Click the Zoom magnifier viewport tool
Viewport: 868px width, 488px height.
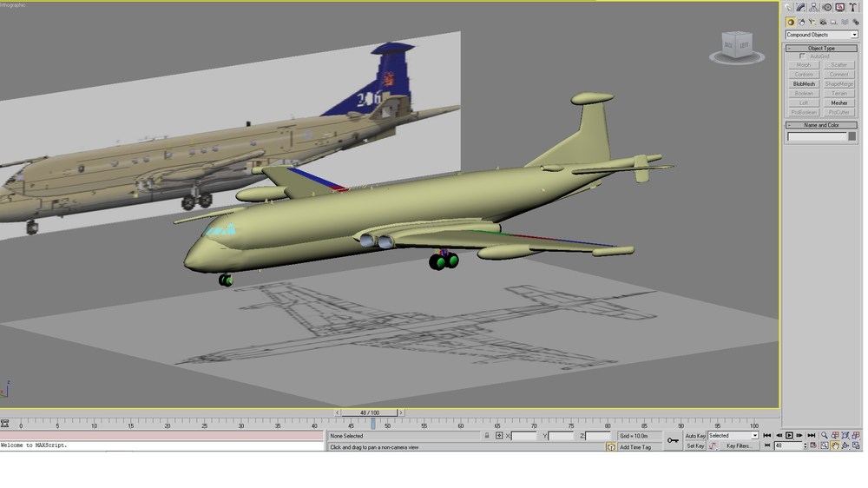825,436
